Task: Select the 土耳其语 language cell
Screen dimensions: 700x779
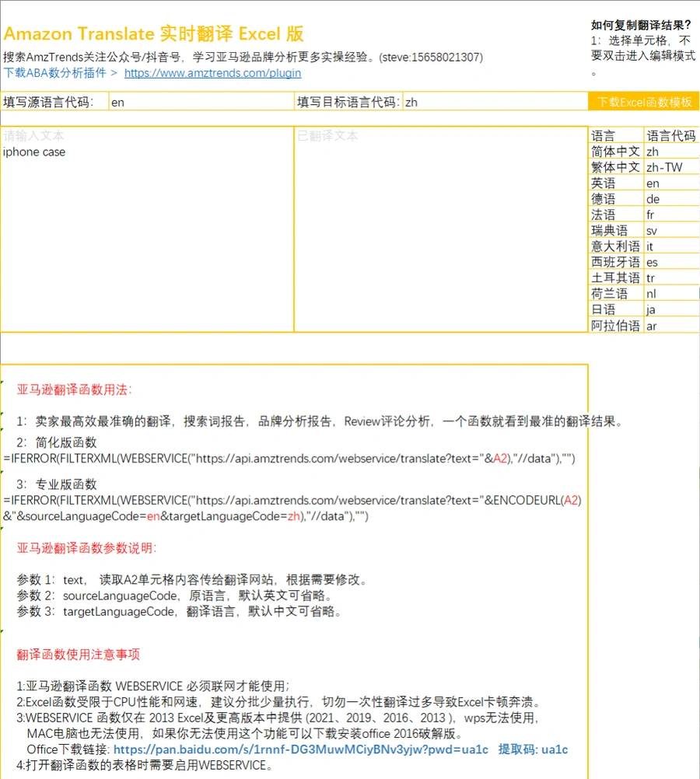Action: click(x=617, y=278)
